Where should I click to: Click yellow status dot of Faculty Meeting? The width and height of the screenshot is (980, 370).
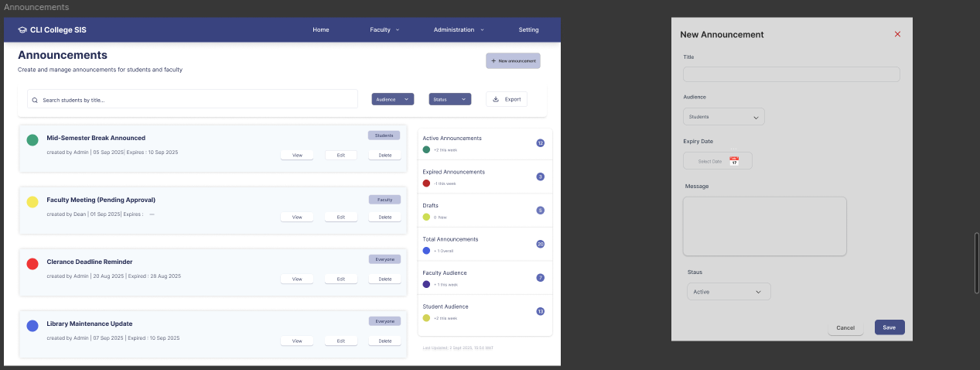32,202
